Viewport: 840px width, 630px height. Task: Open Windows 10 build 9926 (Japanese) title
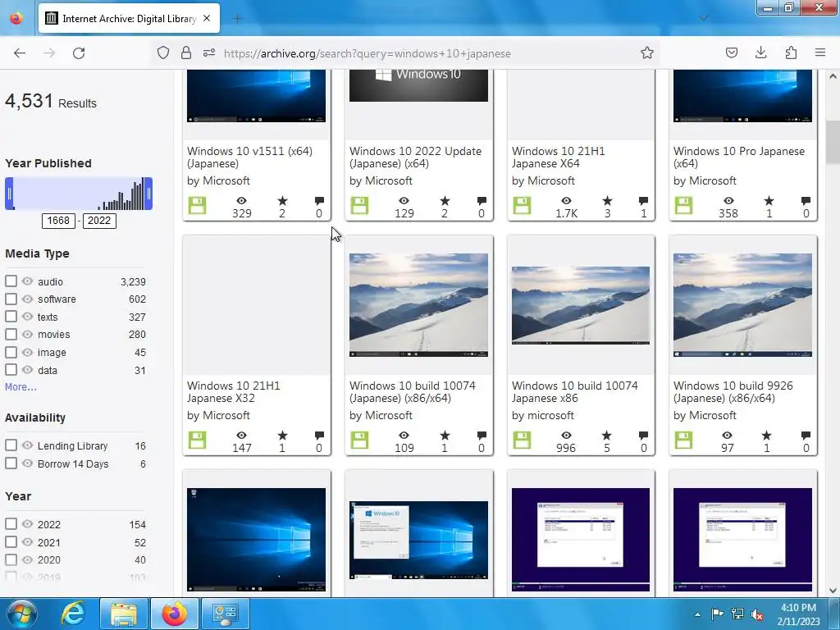tap(733, 391)
